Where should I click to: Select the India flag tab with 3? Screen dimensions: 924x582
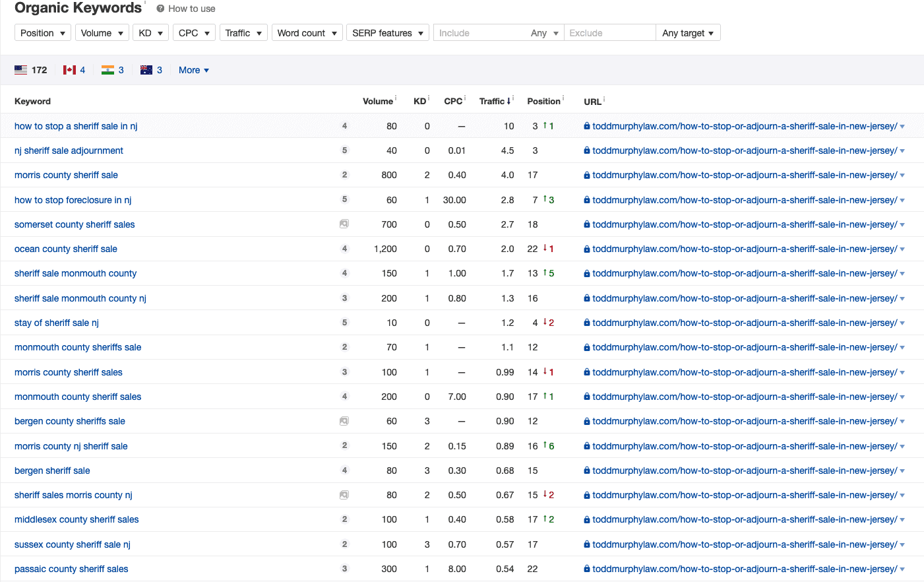coord(112,70)
